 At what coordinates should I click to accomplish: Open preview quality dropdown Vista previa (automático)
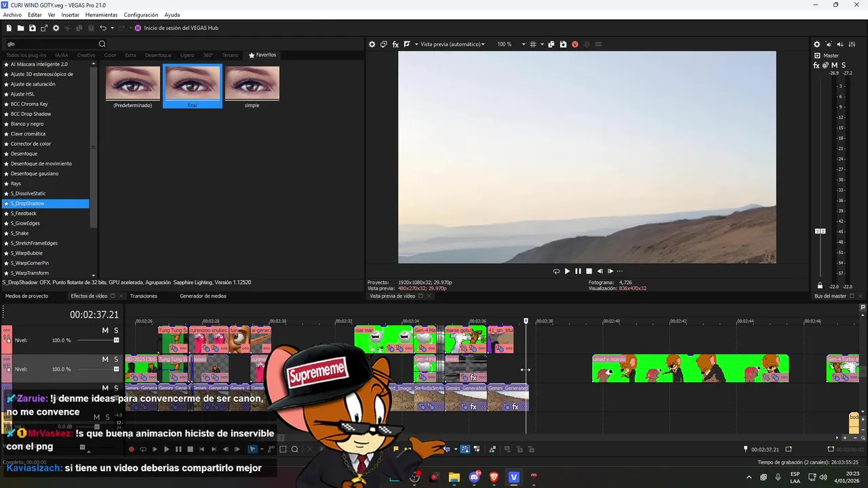pyautogui.click(x=452, y=44)
